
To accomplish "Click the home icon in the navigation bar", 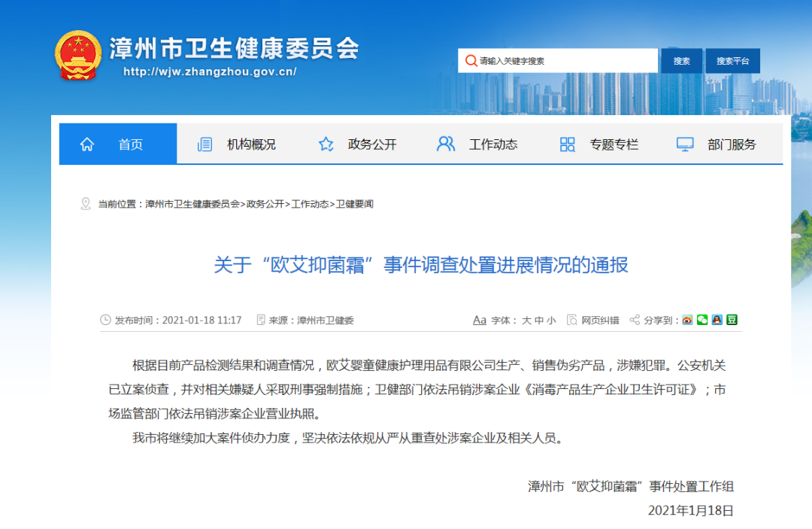I will coord(87,144).
